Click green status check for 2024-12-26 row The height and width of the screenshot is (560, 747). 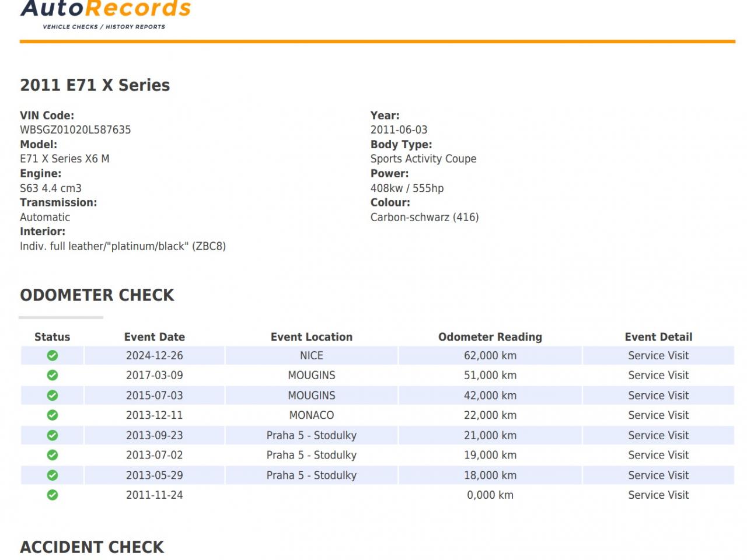coord(53,355)
